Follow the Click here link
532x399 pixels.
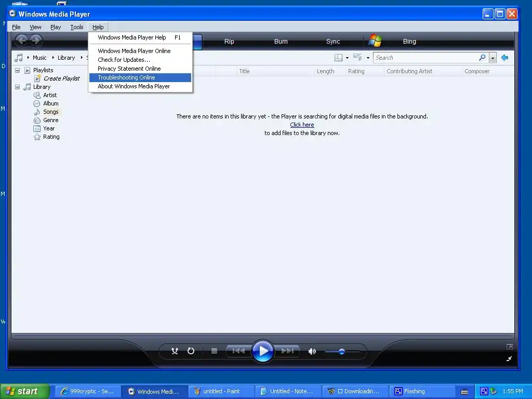pos(302,125)
